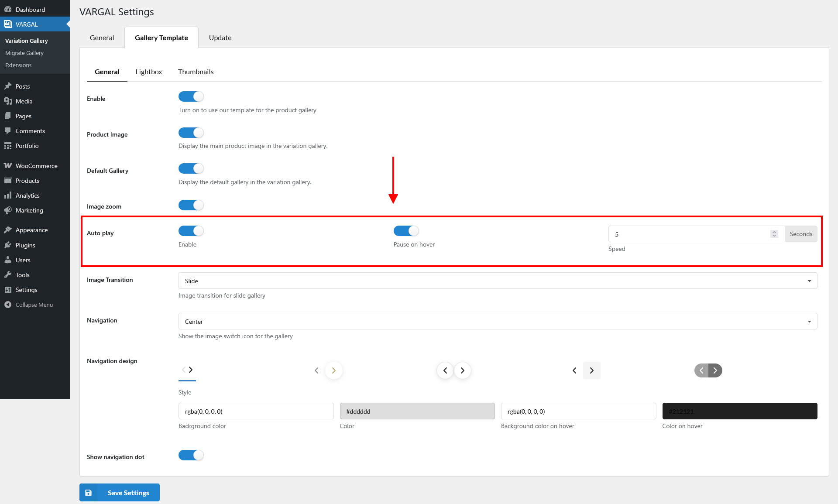This screenshot has height=504, width=838.
Task: Click the Analytics bar chart icon
Action: [x=8, y=195]
